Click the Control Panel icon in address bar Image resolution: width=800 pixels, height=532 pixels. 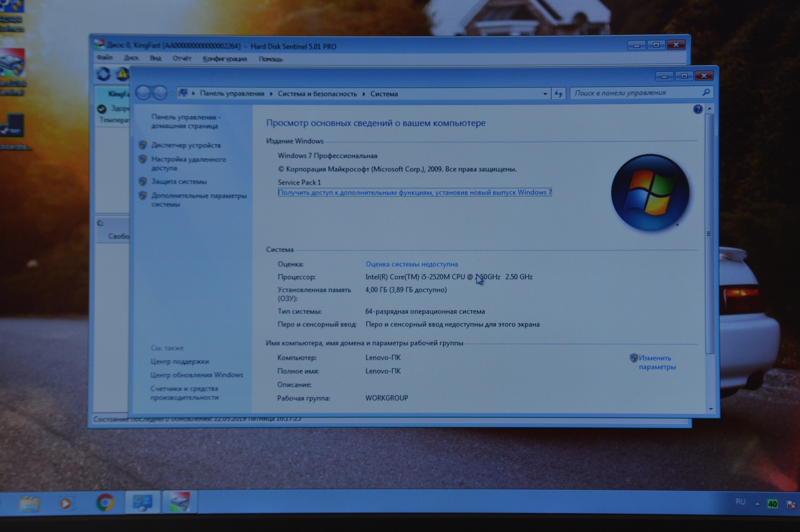click(183, 93)
